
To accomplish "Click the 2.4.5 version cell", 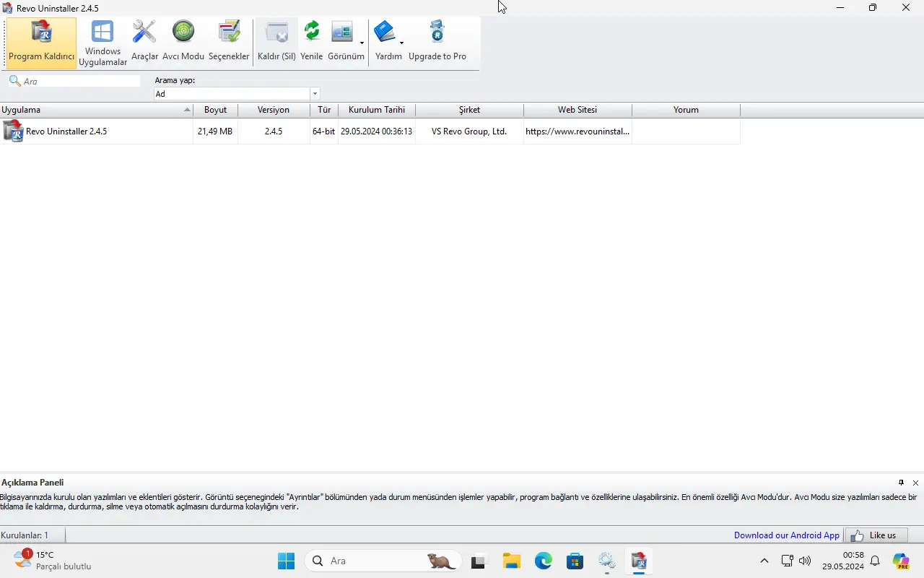I will pos(274,131).
